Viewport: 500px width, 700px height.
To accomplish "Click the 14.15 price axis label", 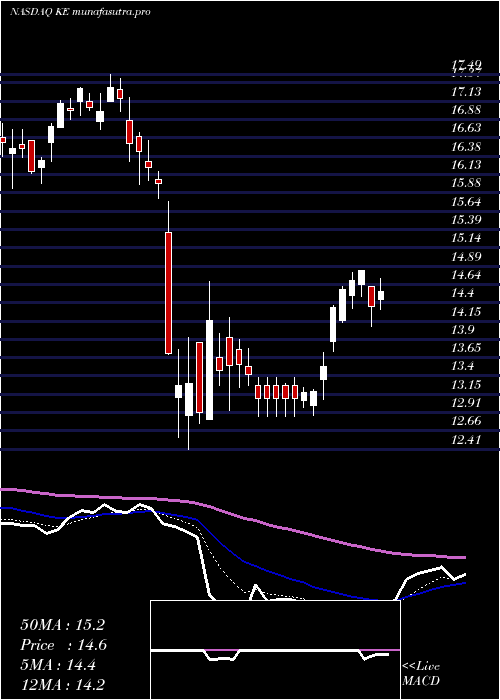I will tap(466, 312).
